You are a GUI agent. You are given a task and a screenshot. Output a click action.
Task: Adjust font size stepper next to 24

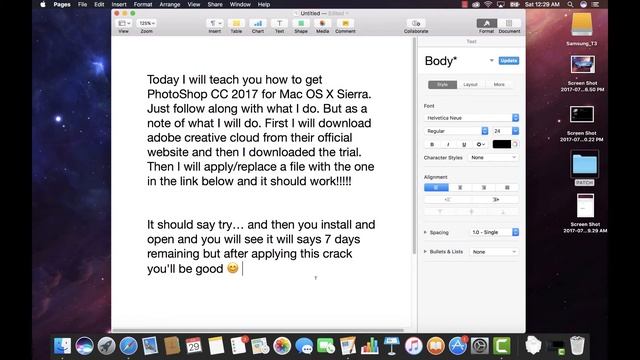pos(516,131)
